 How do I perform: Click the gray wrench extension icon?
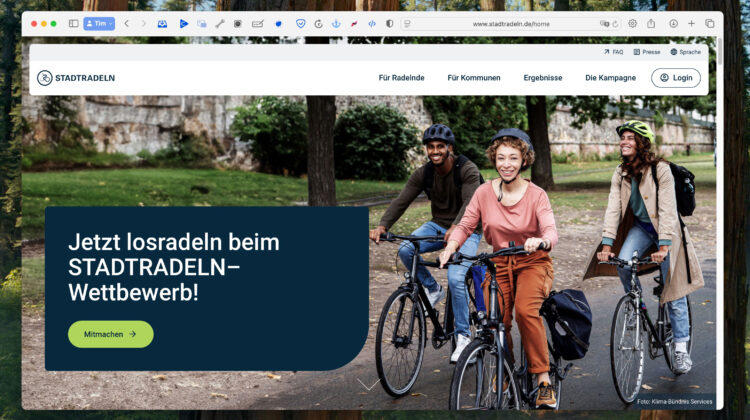pos(220,23)
